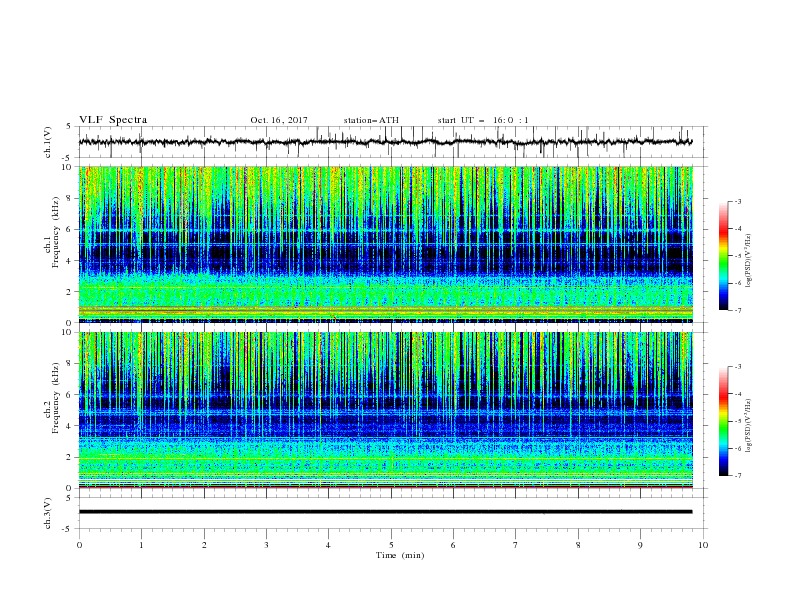The width and height of the screenshot is (792, 612).
Task: Click the "start UT = 16:0 :1" label
Action: pyautogui.click(x=483, y=120)
